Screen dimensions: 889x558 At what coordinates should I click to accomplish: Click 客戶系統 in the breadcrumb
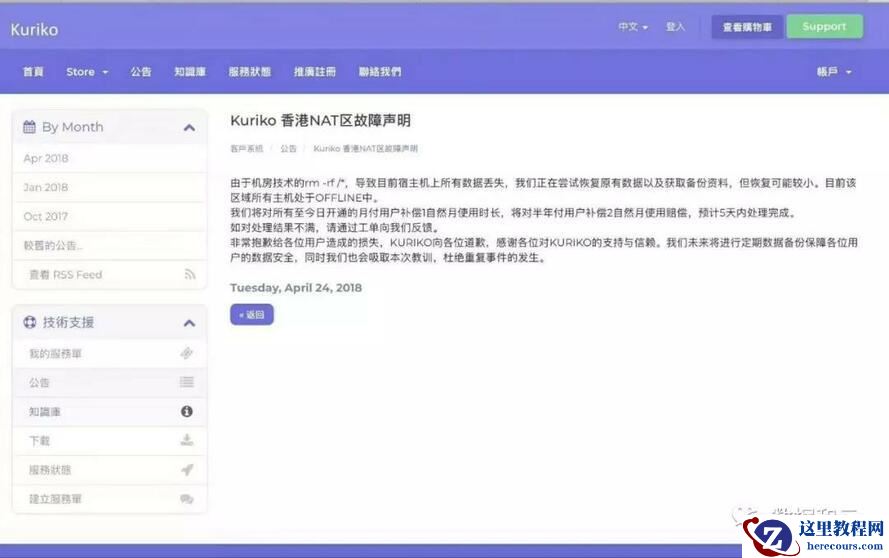[247, 149]
